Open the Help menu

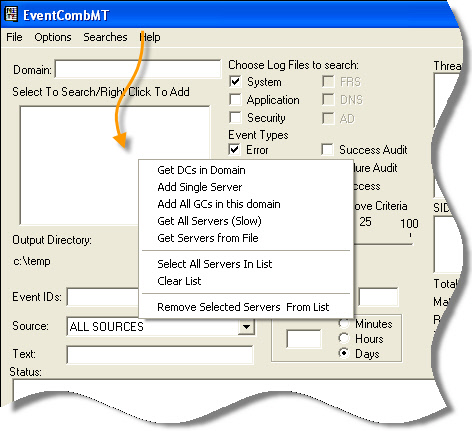pyautogui.click(x=150, y=37)
